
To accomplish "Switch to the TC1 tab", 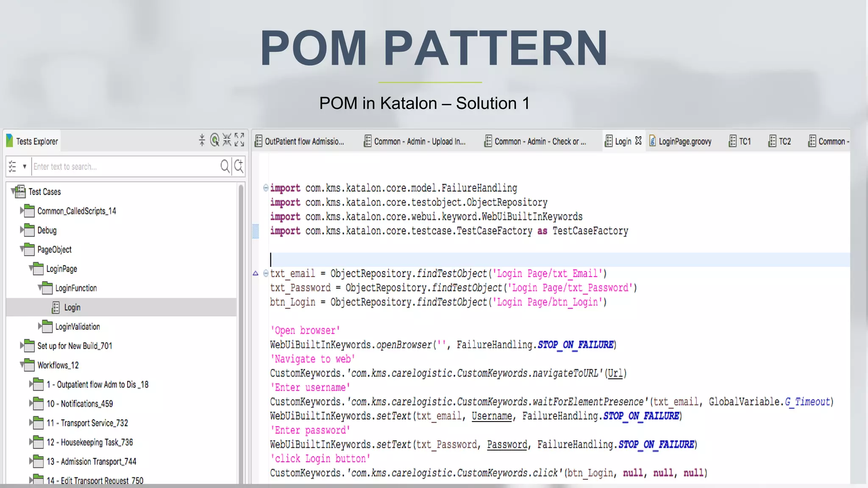I will click(744, 141).
